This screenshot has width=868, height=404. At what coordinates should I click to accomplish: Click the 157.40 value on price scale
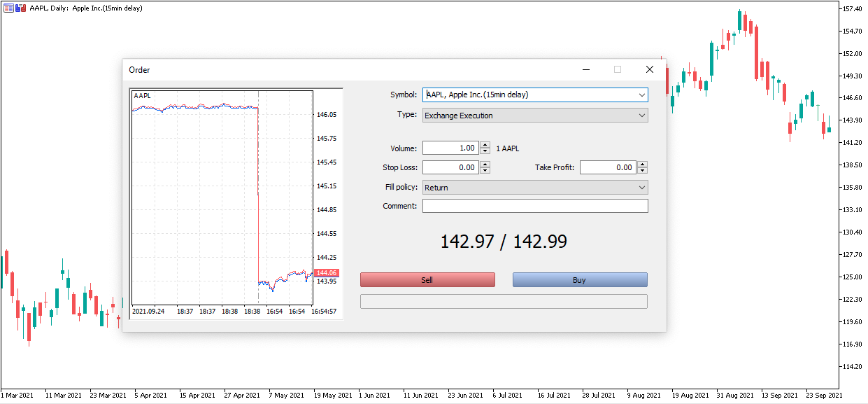[x=852, y=8]
